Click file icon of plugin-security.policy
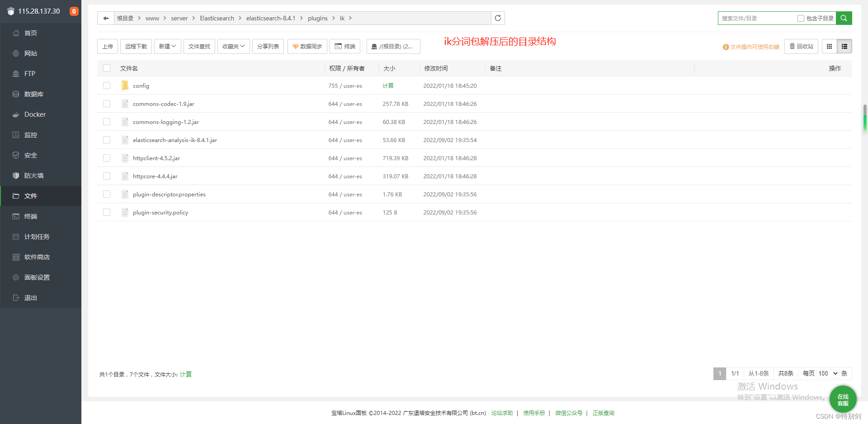The image size is (868, 424). coord(125,212)
